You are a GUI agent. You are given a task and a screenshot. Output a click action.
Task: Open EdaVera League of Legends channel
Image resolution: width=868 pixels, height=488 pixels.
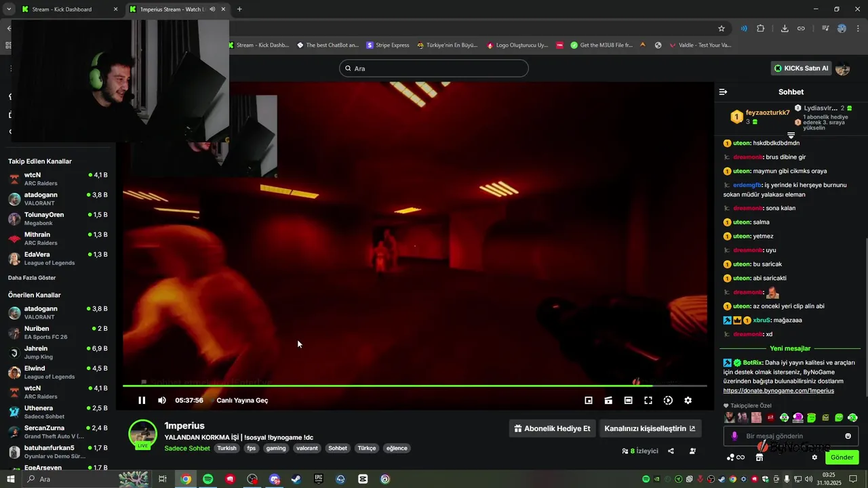58,258
